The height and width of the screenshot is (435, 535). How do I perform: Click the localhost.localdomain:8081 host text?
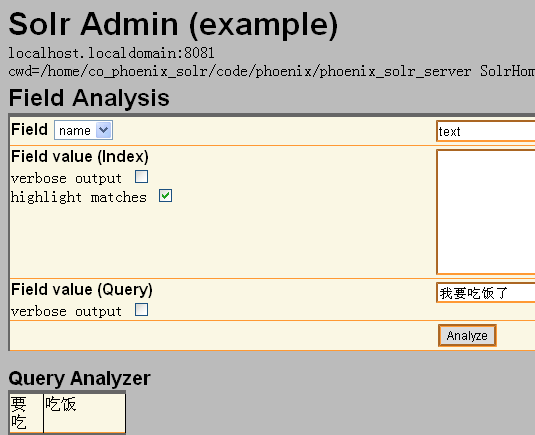click(x=112, y=53)
